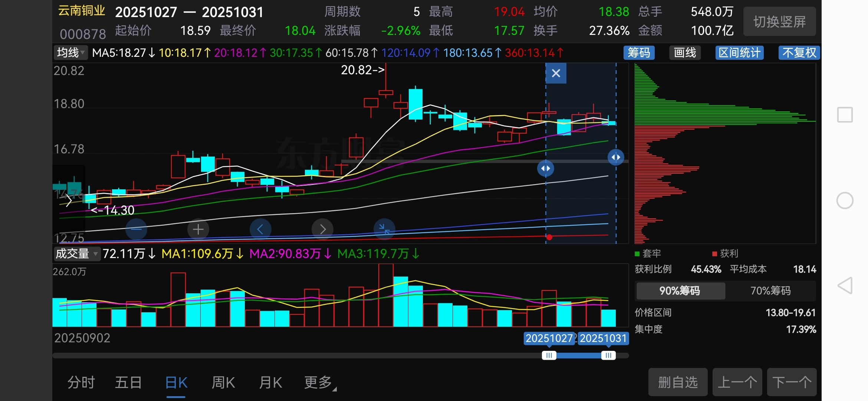868x401 pixels.
Task: Tap the left range drag handle icon
Action: point(545,169)
